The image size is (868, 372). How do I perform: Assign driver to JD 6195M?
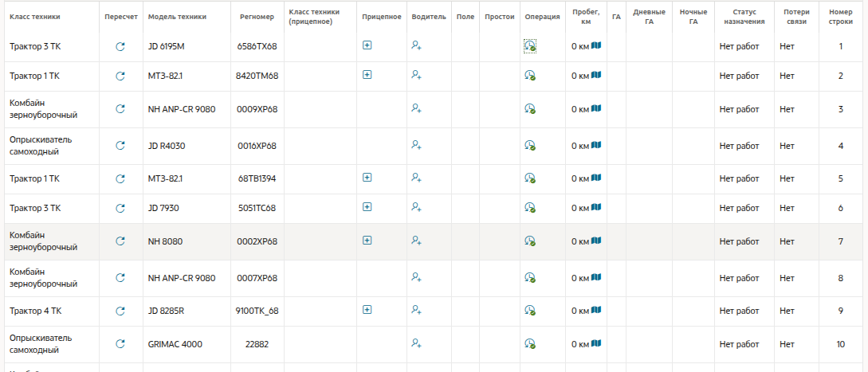point(417,46)
